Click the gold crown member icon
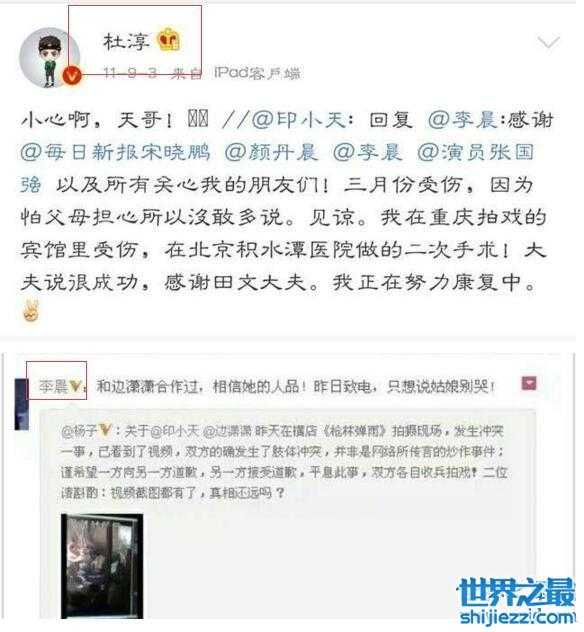This screenshot has width=584, height=632. click(x=168, y=40)
